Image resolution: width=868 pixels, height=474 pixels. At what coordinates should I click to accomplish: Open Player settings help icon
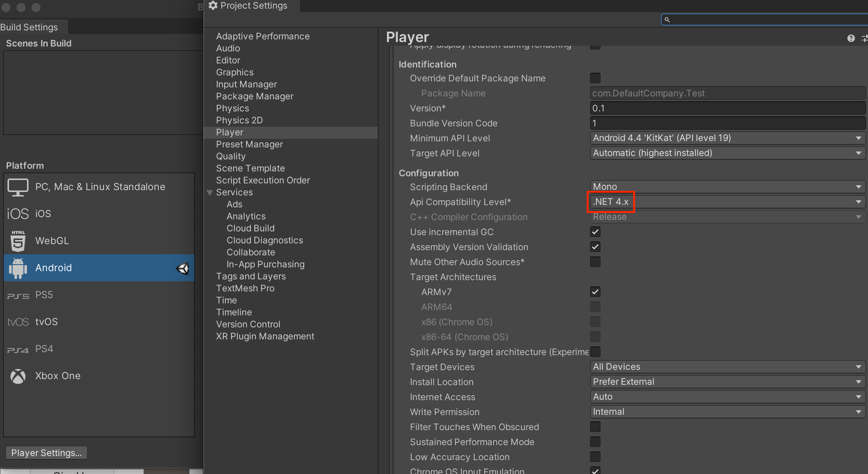(x=851, y=38)
